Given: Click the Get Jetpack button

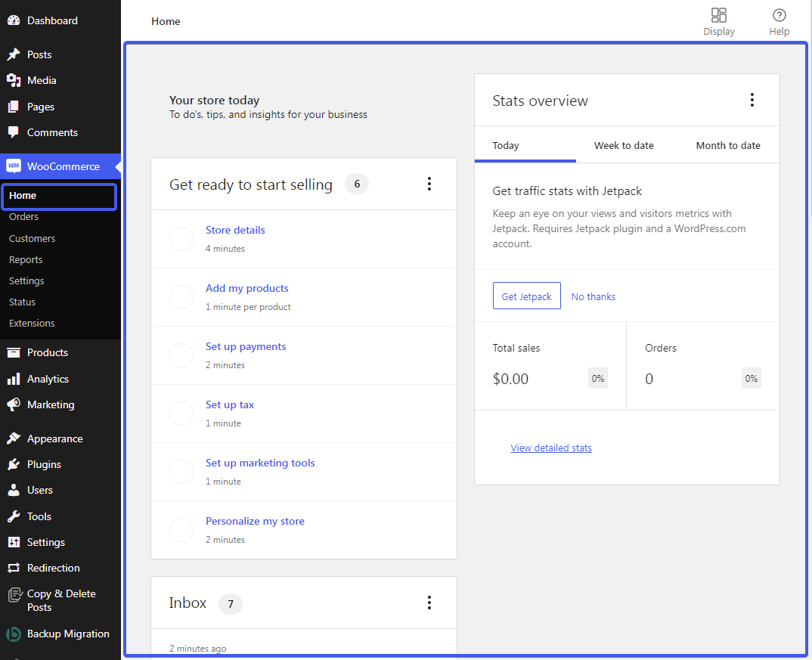Looking at the screenshot, I should (x=526, y=296).
